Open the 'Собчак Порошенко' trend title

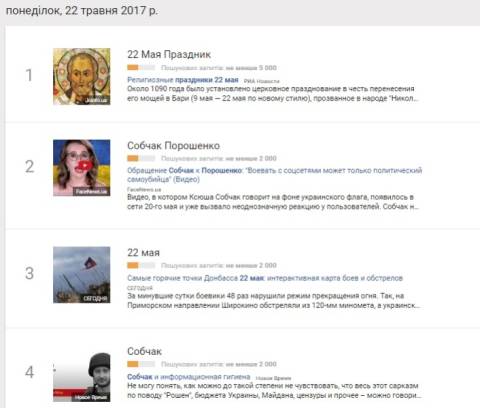click(173, 146)
